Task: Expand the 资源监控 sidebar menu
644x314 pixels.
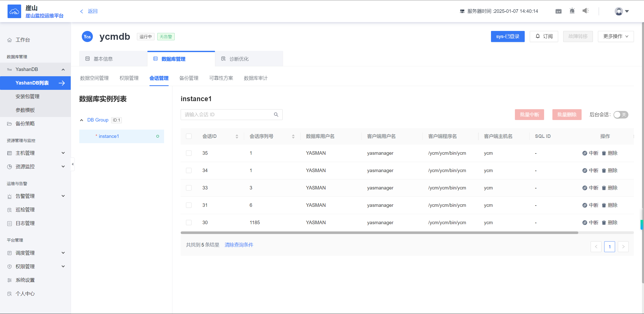Action: (63, 167)
